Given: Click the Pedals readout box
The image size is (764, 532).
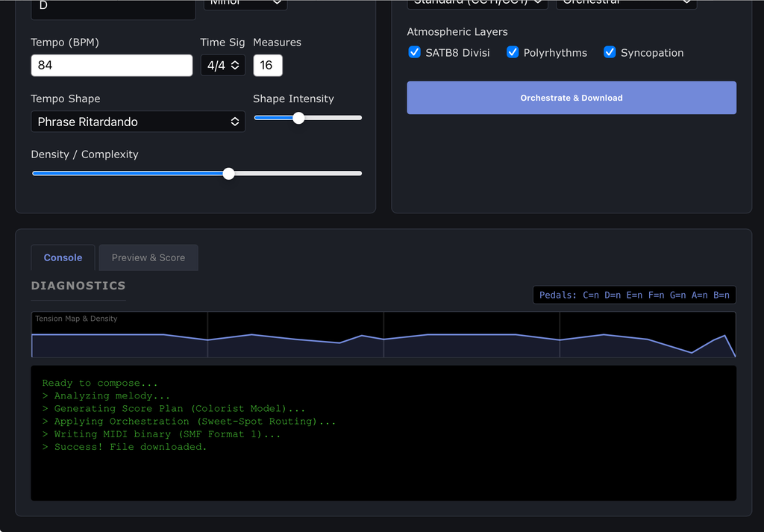Looking at the screenshot, I should coord(634,295).
